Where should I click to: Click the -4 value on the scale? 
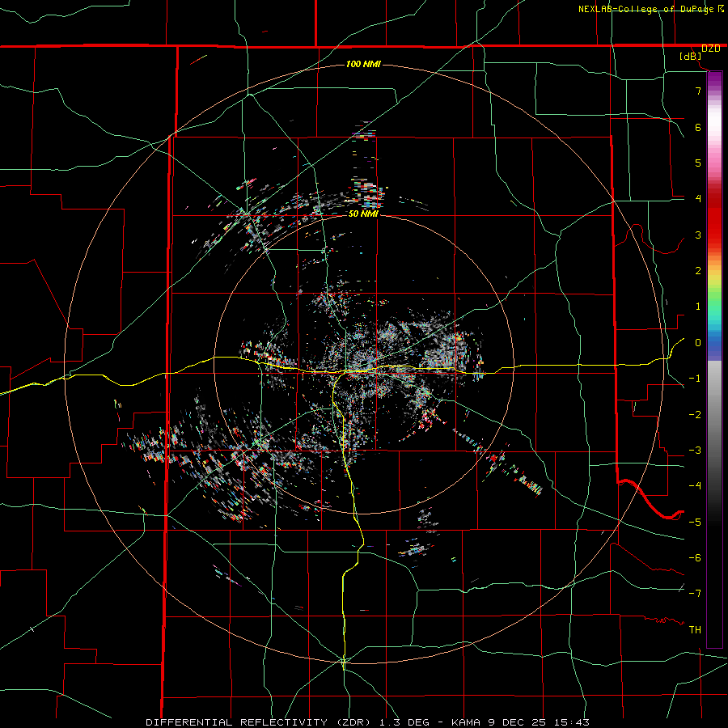(x=695, y=486)
